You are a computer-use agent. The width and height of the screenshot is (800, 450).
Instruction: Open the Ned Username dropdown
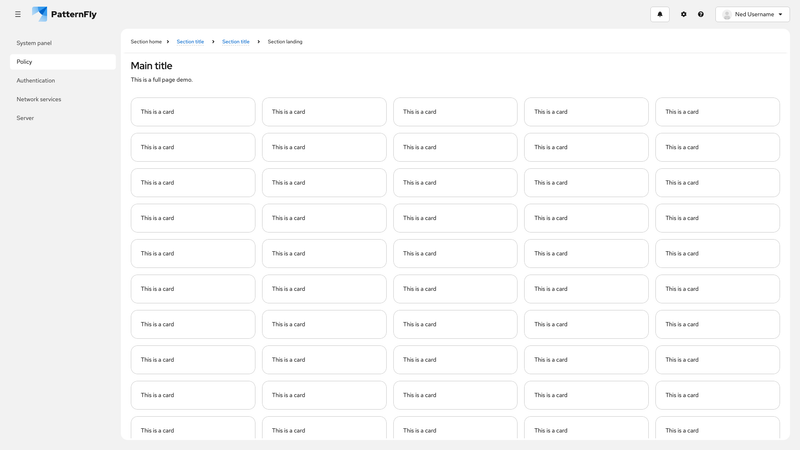tap(753, 14)
